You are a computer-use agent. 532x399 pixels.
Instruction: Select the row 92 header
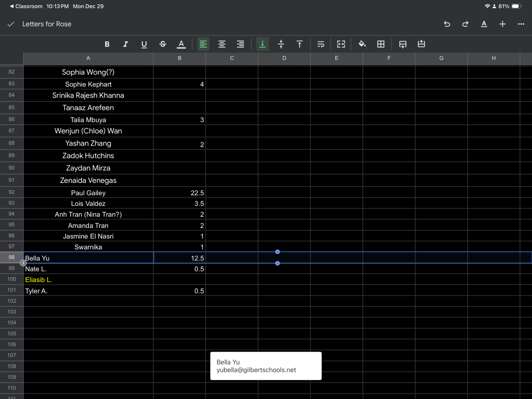[12, 192]
